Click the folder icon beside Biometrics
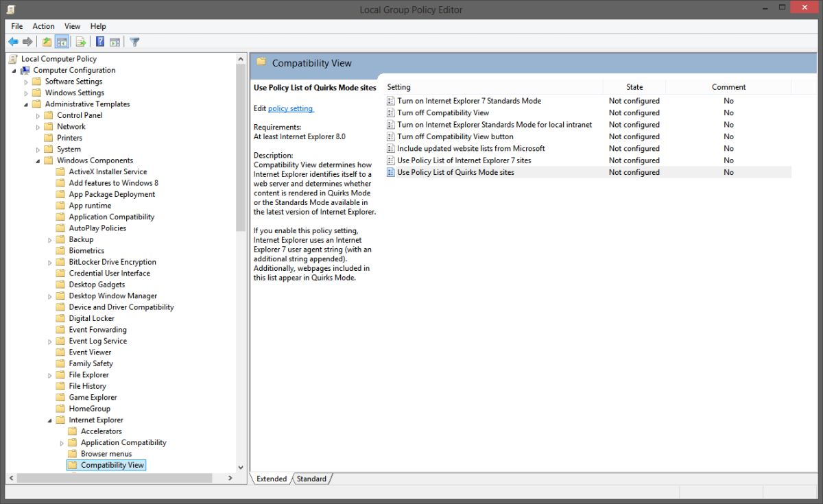Viewport: 823px width, 504px height. pos(60,250)
